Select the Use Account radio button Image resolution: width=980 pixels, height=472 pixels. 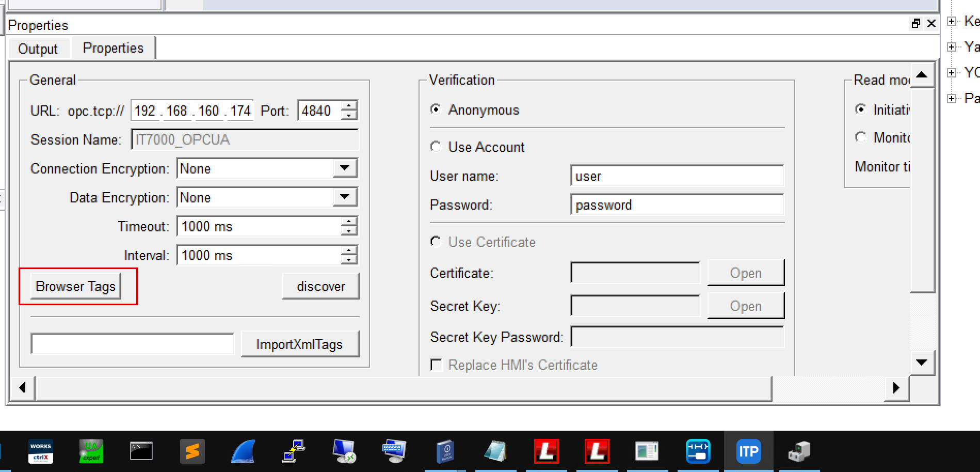coord(436,147)
